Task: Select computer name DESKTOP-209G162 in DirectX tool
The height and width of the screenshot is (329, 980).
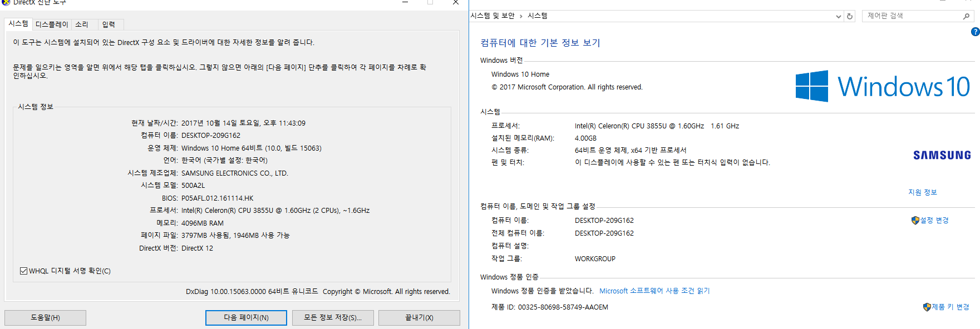Action: point(211,136)
